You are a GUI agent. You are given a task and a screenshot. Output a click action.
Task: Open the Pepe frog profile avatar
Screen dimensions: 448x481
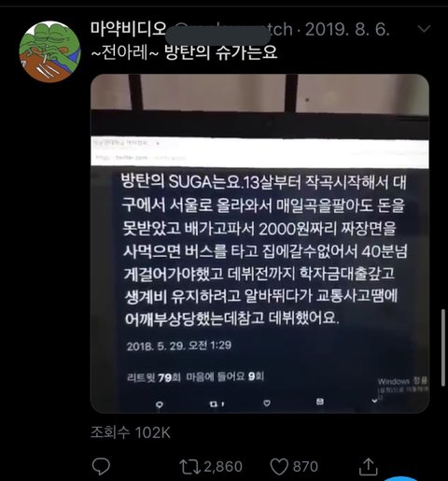49,51
